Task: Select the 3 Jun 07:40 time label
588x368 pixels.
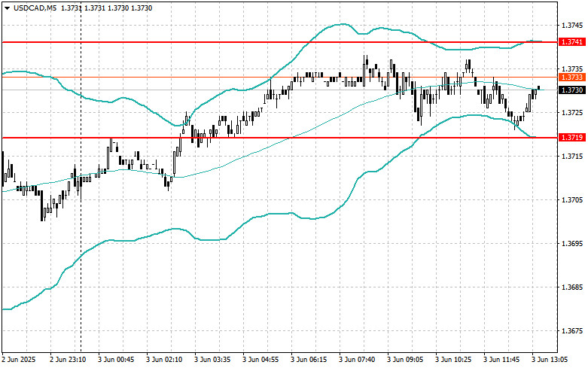Action: [357, 360]
